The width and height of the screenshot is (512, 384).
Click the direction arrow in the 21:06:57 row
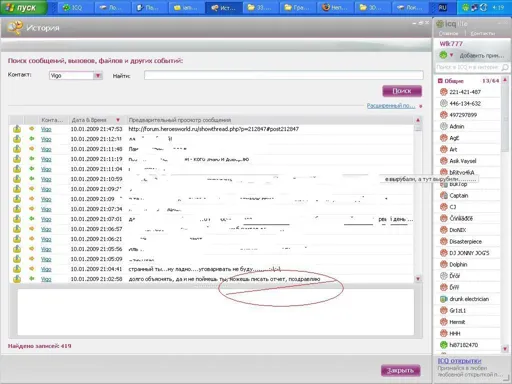pos(32,229)
